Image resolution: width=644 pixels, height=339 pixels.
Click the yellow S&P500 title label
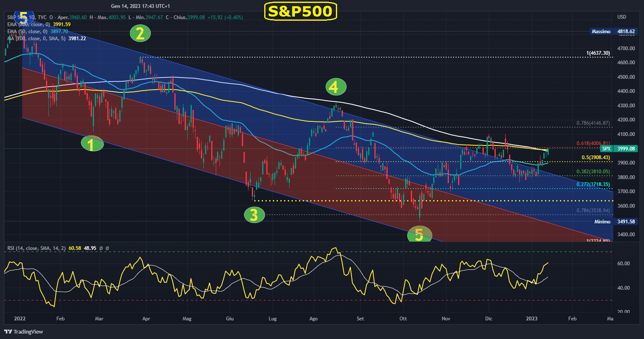[x=300, y=11]
